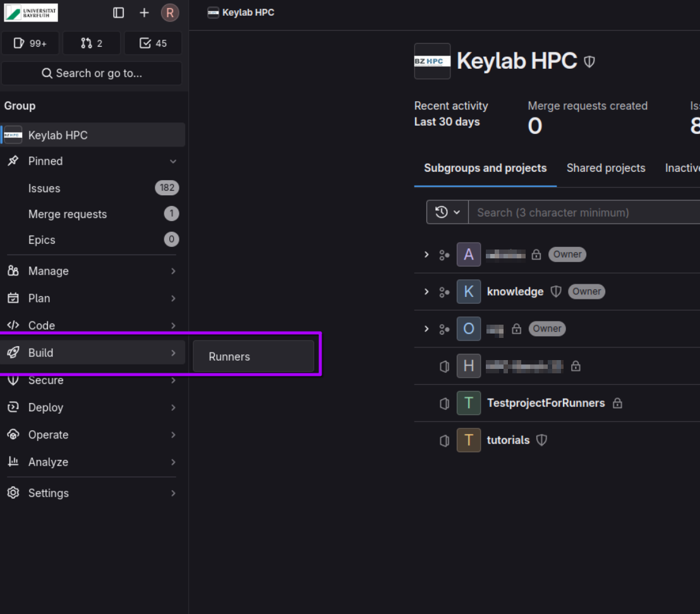The width and height of the screenshot is (700, 614).
Task: Click the Secure shield icon
Action: 13,380
